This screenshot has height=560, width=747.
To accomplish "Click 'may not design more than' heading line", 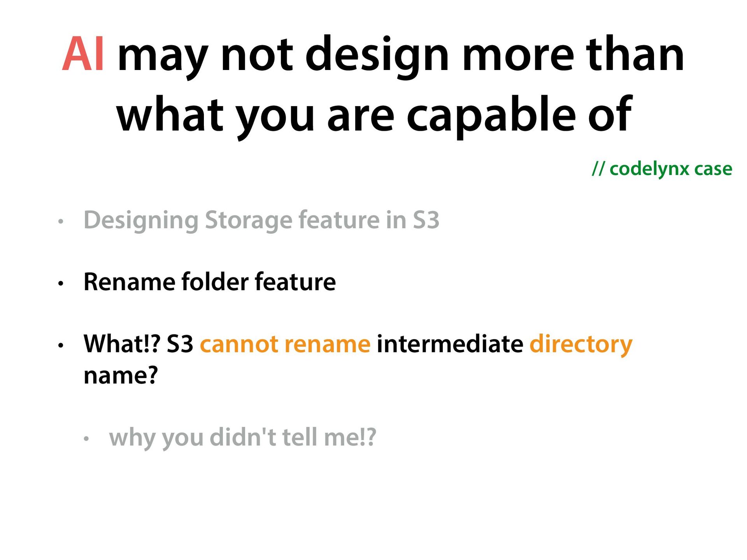I will 401,56.
